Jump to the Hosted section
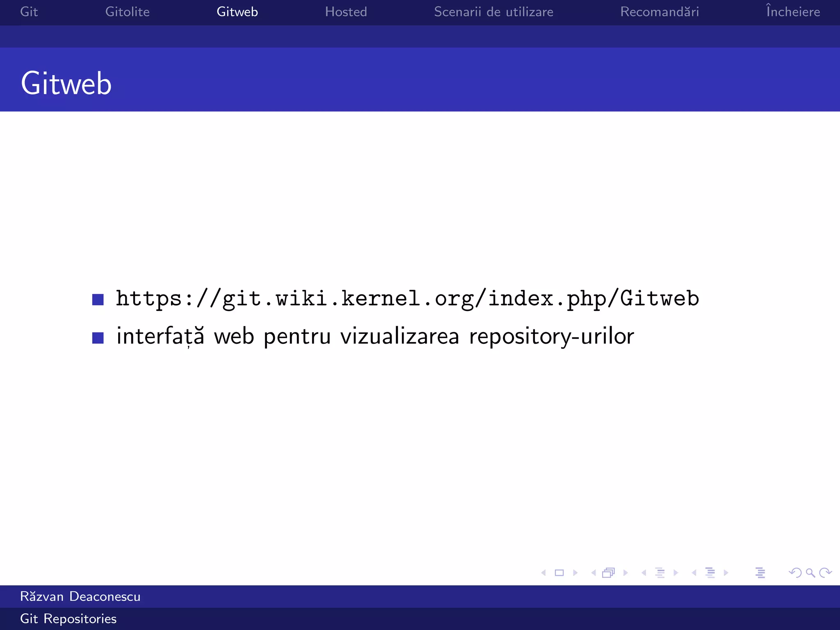The width and height of the screenshot is (840, 630). 346,12
